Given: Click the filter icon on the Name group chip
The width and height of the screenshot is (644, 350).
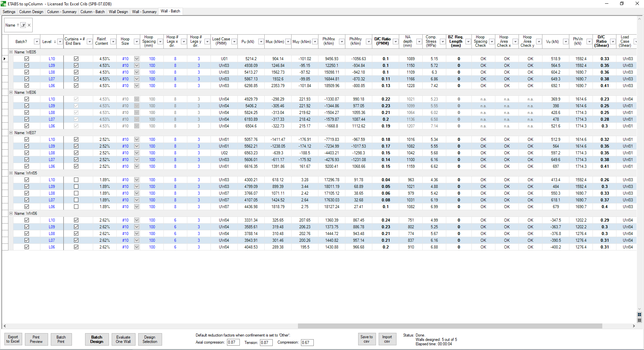Looking at the screenshot, I should pyautogui.click(x=23, y=25).
